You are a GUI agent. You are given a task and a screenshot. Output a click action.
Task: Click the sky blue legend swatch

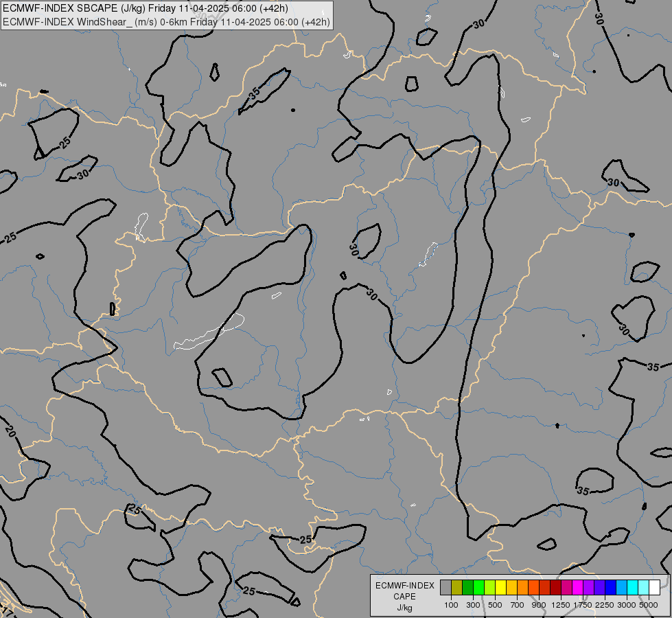(622, 588)
